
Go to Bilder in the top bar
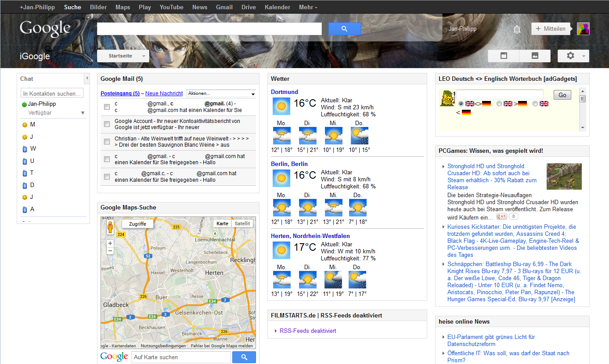pos(98,7)
